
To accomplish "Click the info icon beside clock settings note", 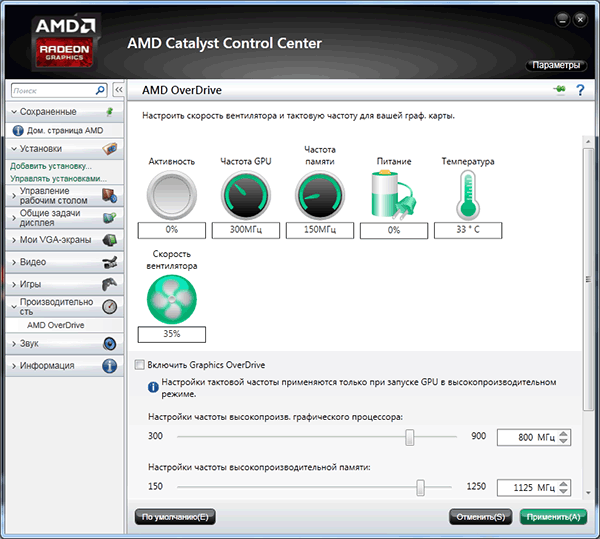I will click(153, 387).
